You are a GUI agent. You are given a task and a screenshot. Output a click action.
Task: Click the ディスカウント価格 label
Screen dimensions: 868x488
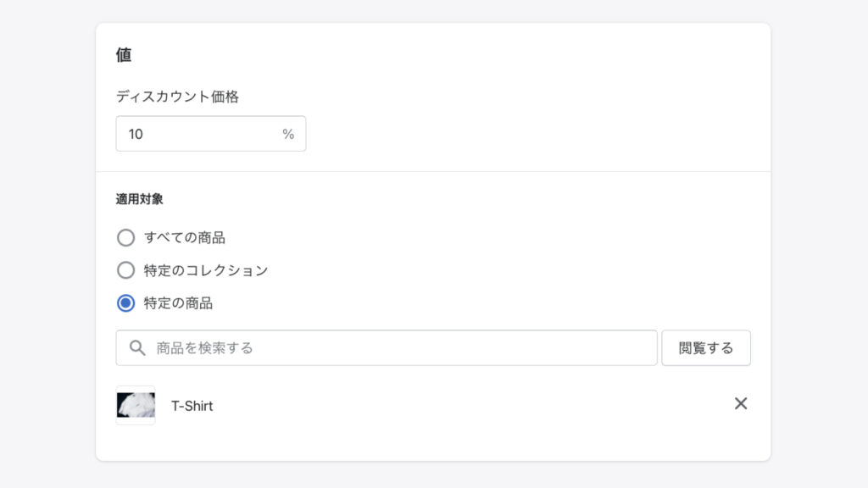click(177, 97)
